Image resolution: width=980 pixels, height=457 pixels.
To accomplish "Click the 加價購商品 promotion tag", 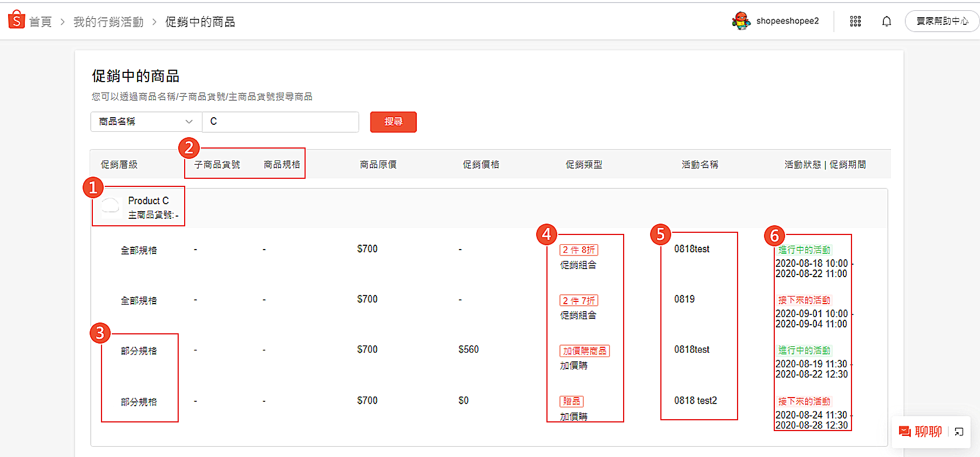I will [x=584, y=351].
